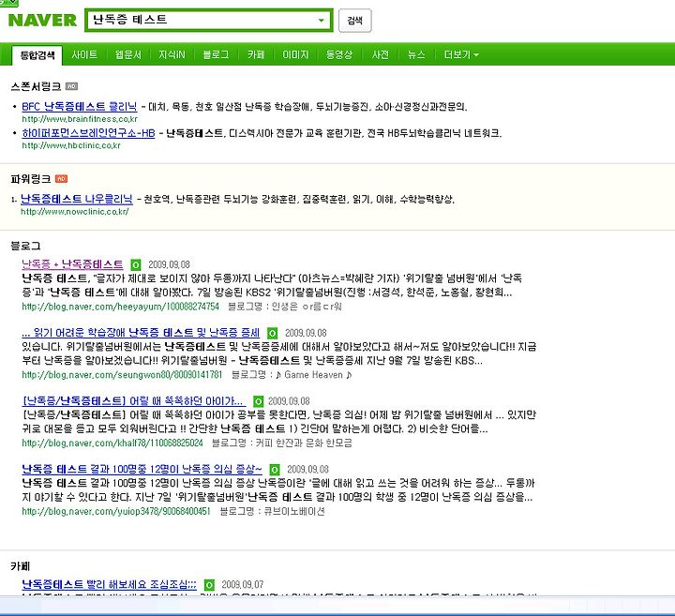This screenshot has height=616, width=675.
Task: Click green icon beside 난독증 + 난독증테스트 title
Action: 136,264
